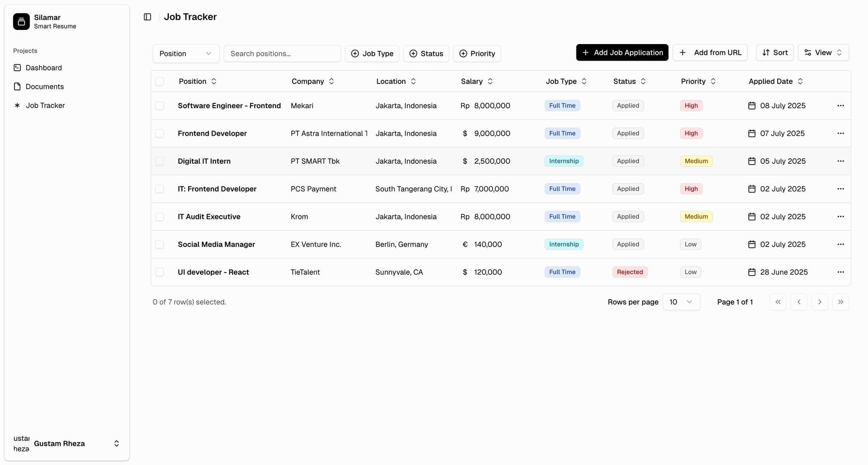Open Documents in sidebar
This screenshot has width=868, height=465.
45,87
